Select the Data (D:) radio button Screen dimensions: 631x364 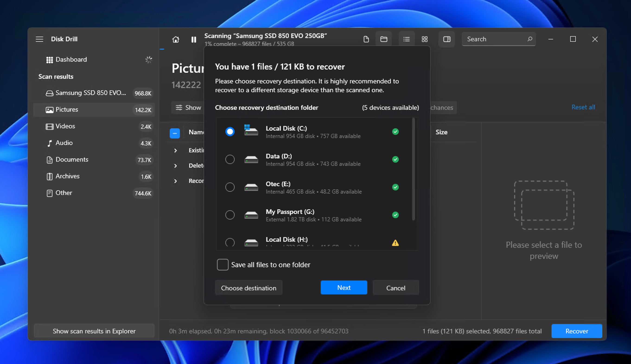pyautogui.click(x=230, y=159)
